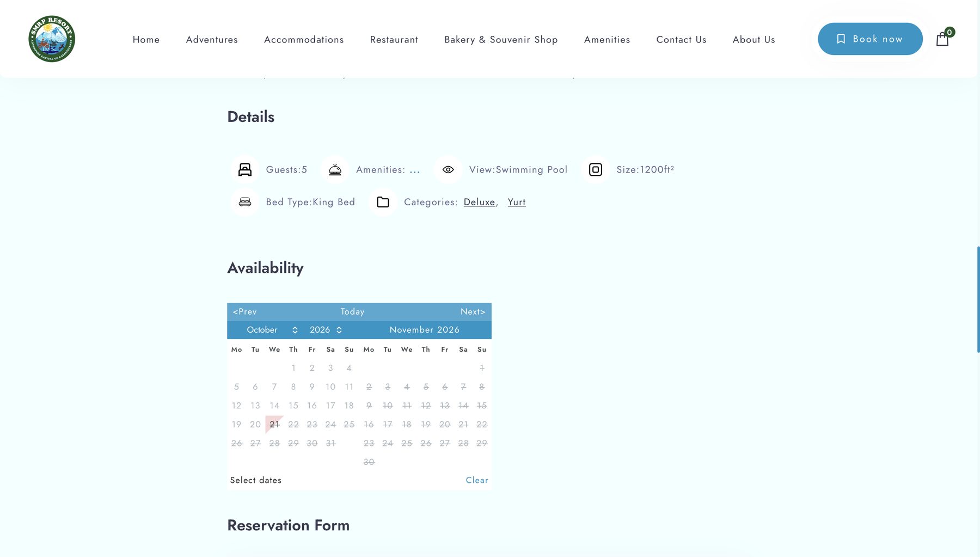The width and height of the screenshot is (980, 557).
Task: Open the Accommodations menu
Action: (x=304, y=40)
